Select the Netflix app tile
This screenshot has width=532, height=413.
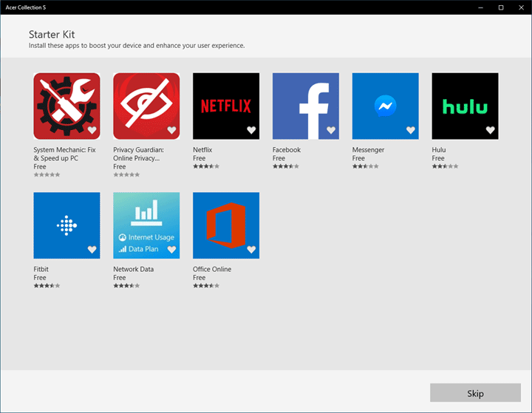point(226,106)
